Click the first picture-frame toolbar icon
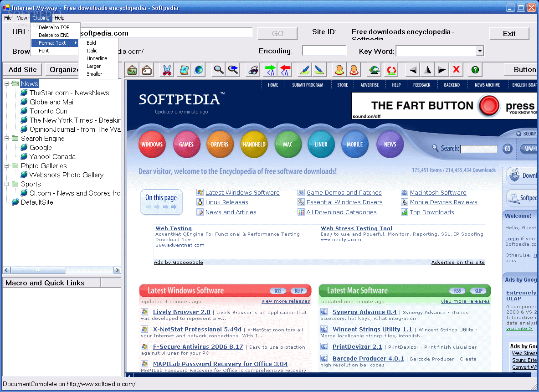 tap(132, 70)
